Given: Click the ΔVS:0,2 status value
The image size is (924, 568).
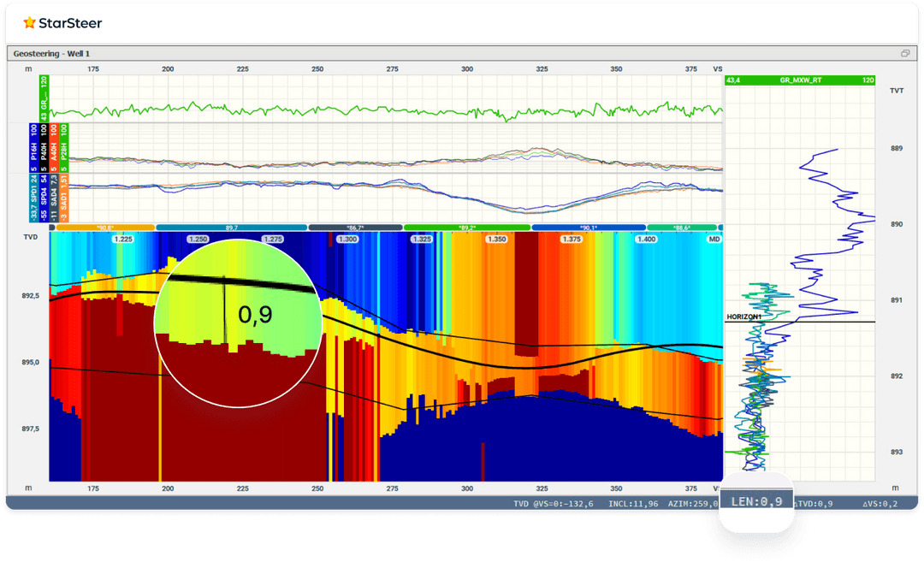Looking at the screenshot, I should (x=880, y=504).
